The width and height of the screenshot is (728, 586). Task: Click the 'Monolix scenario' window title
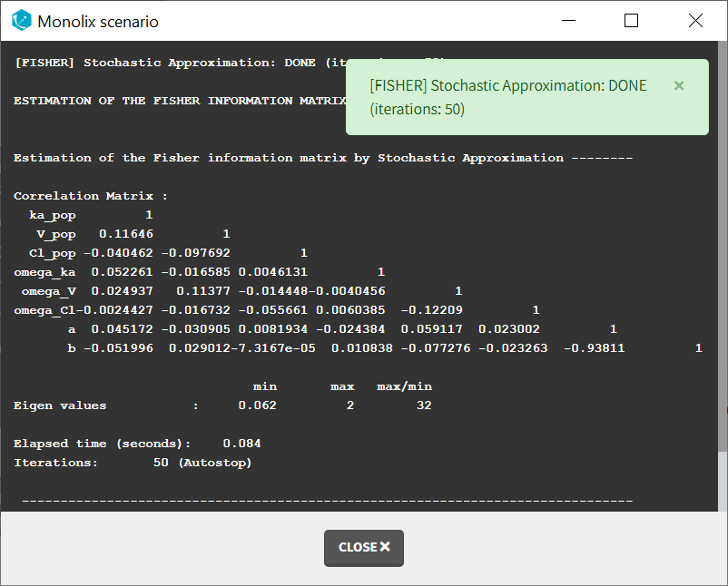tap(98, 21)
